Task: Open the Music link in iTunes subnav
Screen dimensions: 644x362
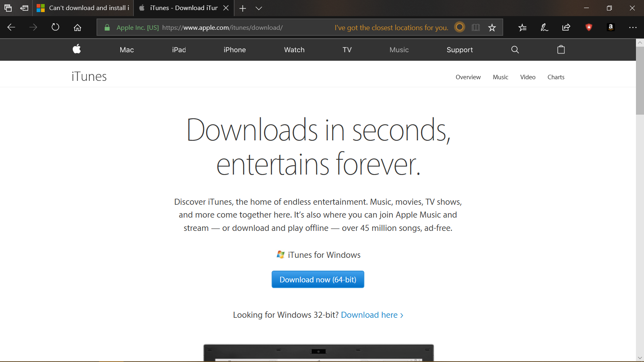Action: point(500,77)
